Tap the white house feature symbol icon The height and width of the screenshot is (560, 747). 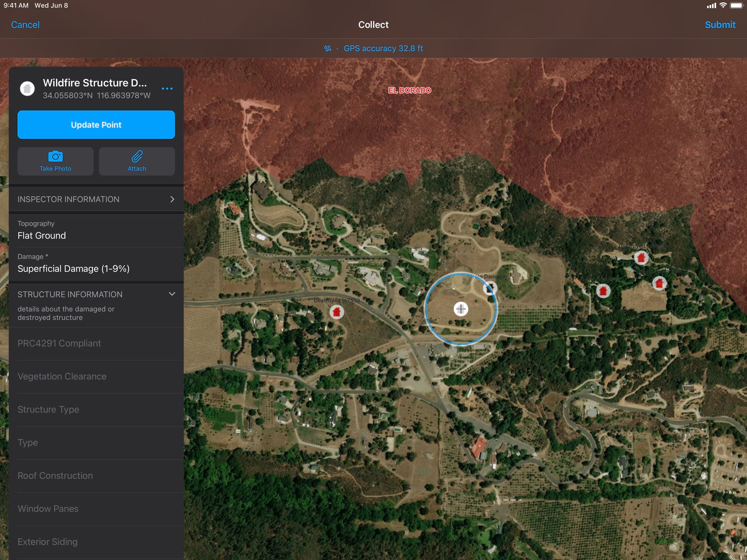(x=27, y=89)
